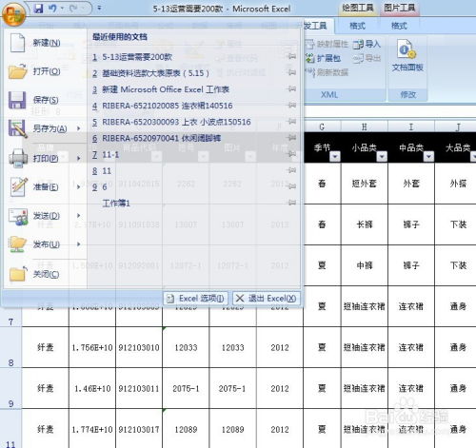The height and width of the screenshot is (448, 476).
Task: Open the quick access toolbar customize arrow
Action: (x=99, y=8)
